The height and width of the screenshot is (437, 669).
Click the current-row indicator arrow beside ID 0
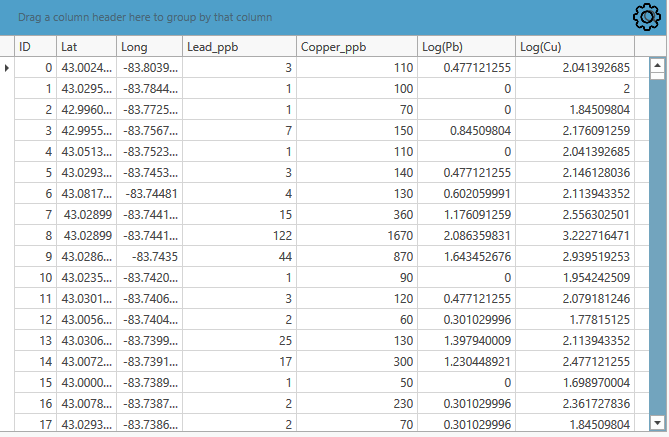(x=7, y=68)
